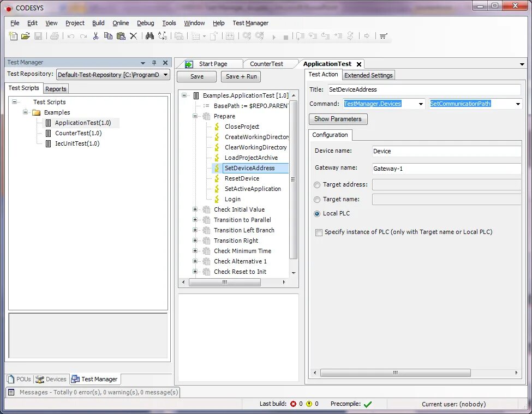Click the Save button
532x414 pixels.
(x=197, y=76)
